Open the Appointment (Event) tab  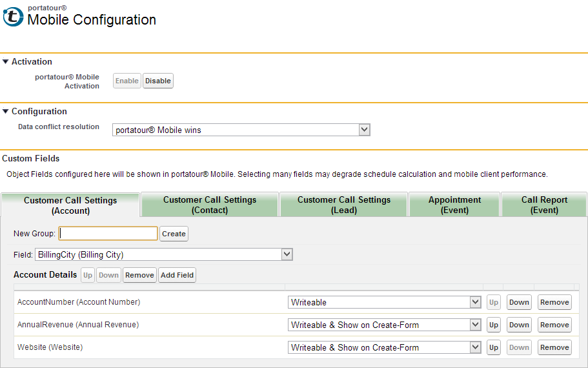[x=454, y=205]
